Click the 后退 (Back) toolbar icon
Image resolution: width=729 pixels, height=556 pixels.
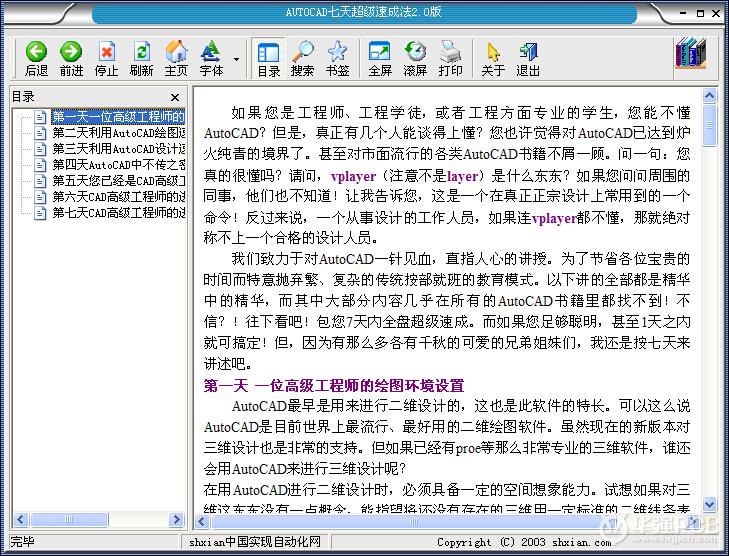(36, 58)
